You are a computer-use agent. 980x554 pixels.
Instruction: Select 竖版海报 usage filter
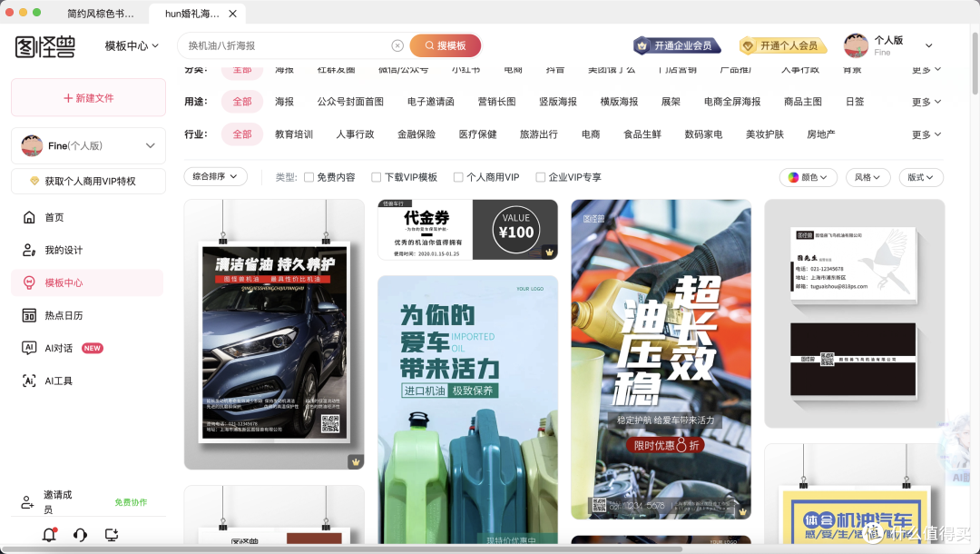[557, 102]
